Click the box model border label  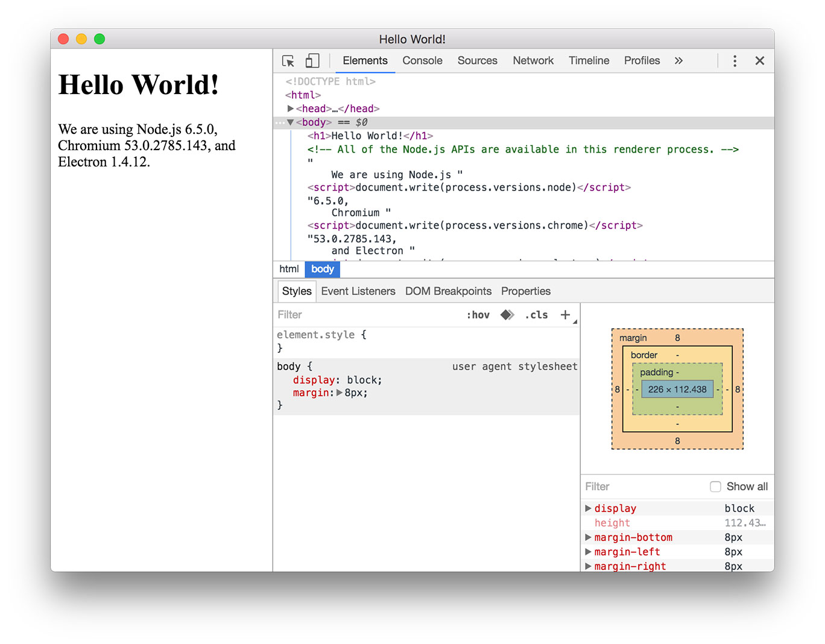click(x=644, y=355)
